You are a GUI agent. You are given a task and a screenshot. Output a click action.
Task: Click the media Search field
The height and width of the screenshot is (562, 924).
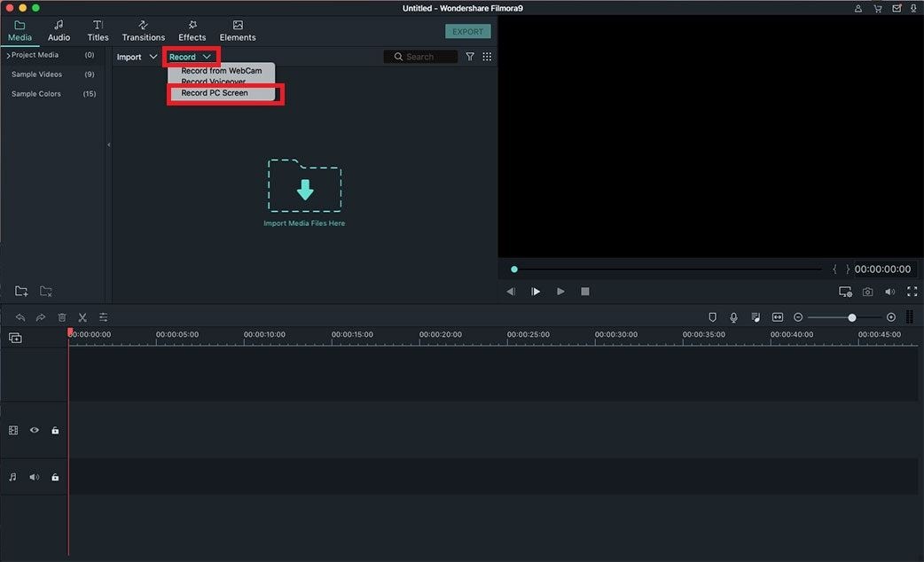(x=420, y=57)
